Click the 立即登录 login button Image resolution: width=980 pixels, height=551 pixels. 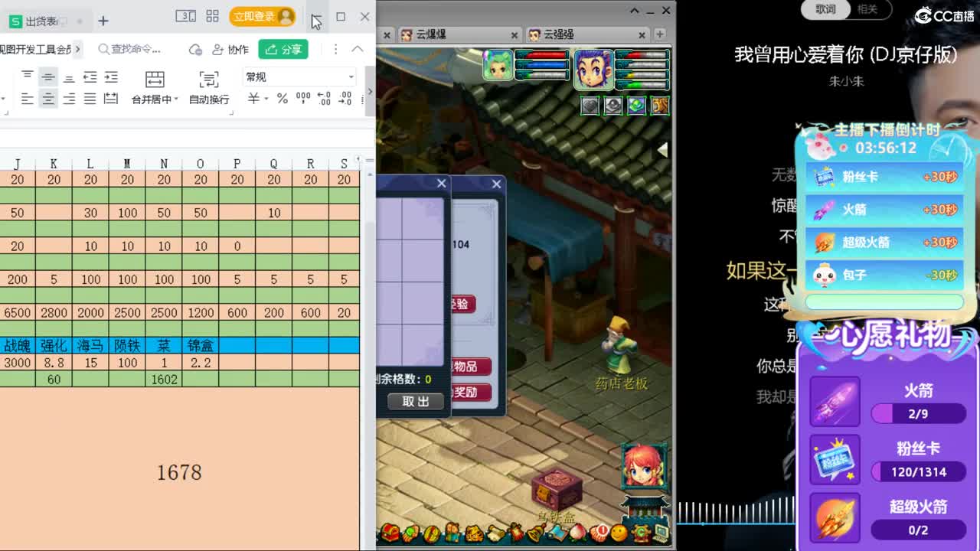click(x=263, y=16)
